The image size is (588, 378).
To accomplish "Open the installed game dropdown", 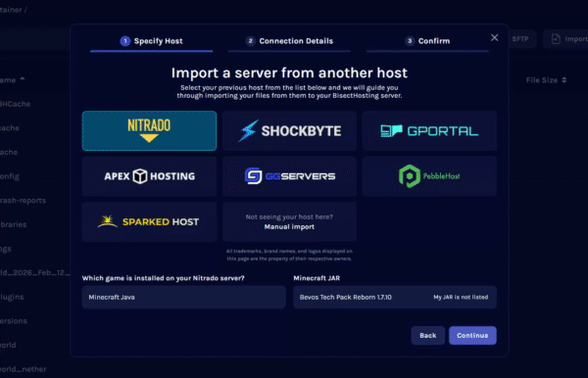I will click(184, 297).
